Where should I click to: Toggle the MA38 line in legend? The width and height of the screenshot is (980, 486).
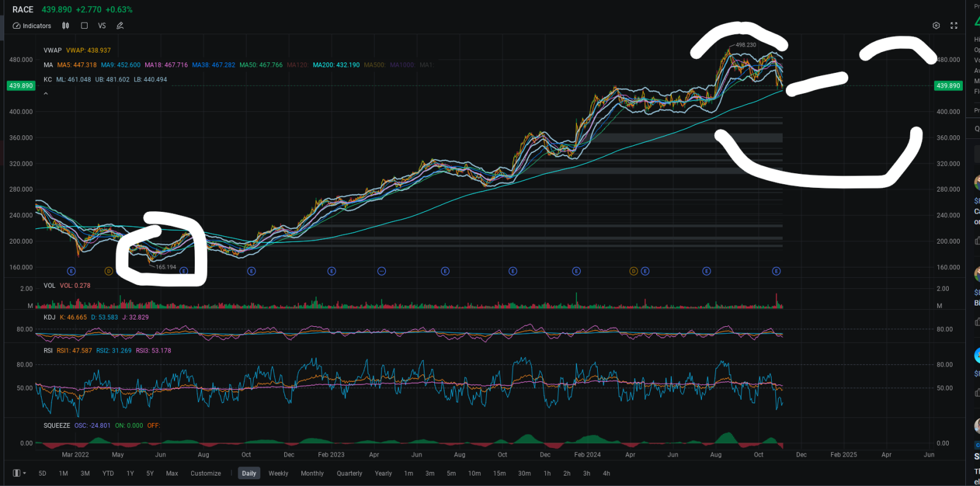[213, 65]
